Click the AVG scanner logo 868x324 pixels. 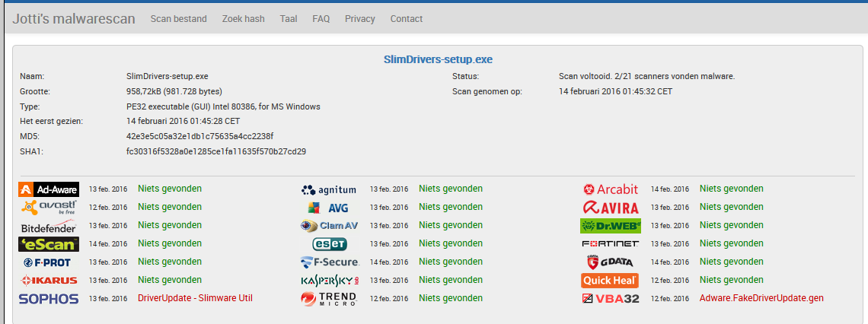pyautogui.click(x=329, y=208)
